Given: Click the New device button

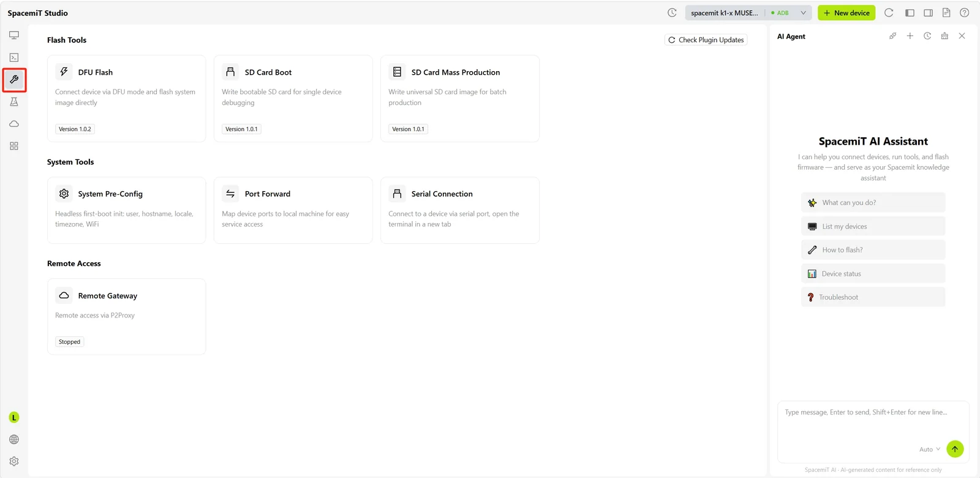Looking at the screenshot, I should point(846,13).
